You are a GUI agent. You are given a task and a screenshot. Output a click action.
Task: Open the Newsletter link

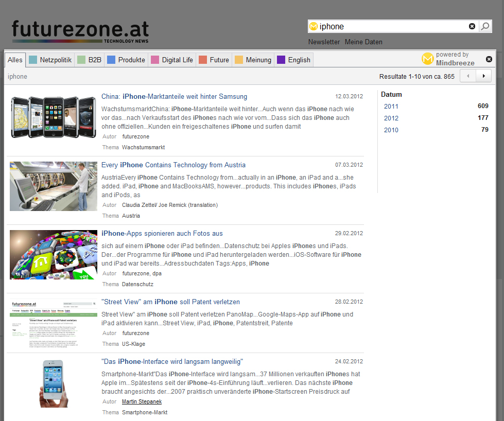pyautogui.click(x=324, y=42)
